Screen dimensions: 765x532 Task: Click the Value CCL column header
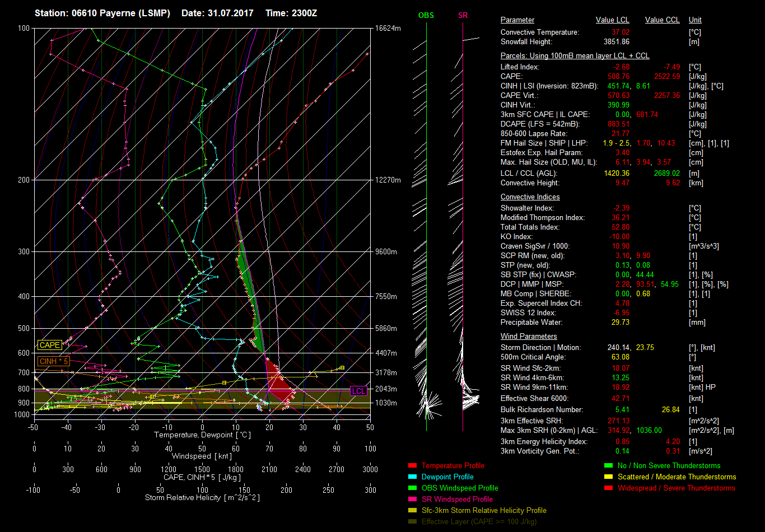[x=662, y=20]
